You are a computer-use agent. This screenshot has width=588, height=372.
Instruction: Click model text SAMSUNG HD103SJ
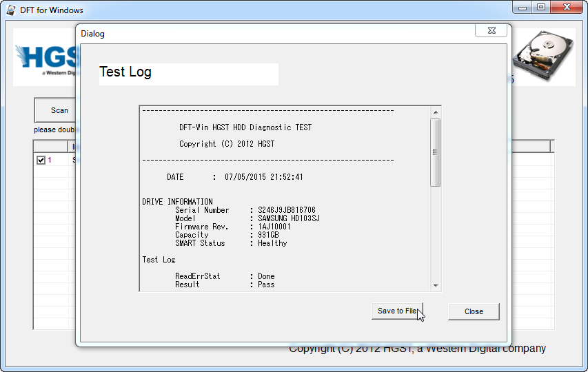tap(289, 218)
